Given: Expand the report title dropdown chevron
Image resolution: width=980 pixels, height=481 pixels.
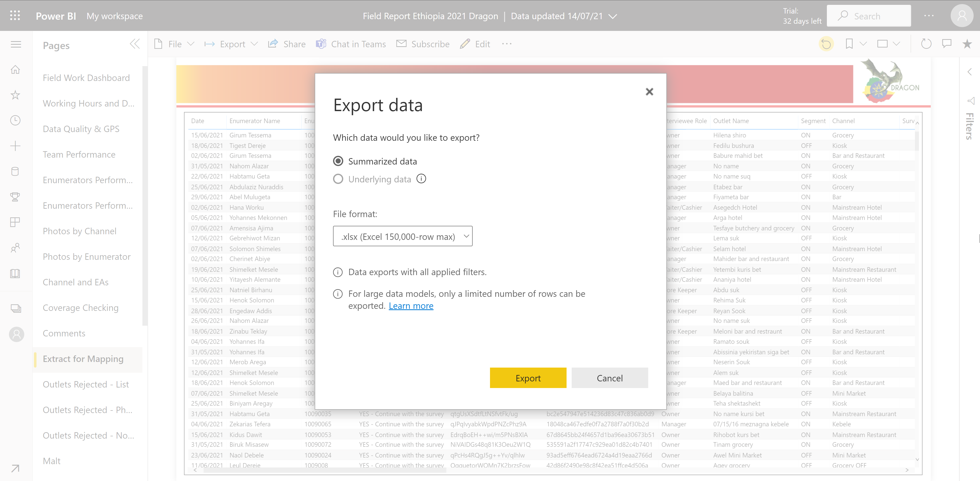Looking at the screenshot, I should pyautogui.click(x=612, y=16).
